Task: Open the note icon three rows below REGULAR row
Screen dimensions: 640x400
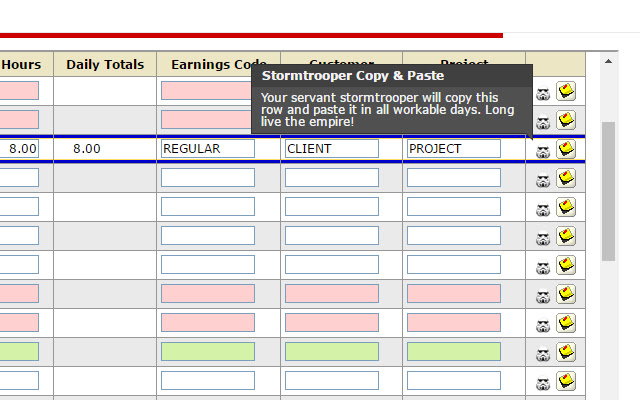Action: tap(566, 236)
